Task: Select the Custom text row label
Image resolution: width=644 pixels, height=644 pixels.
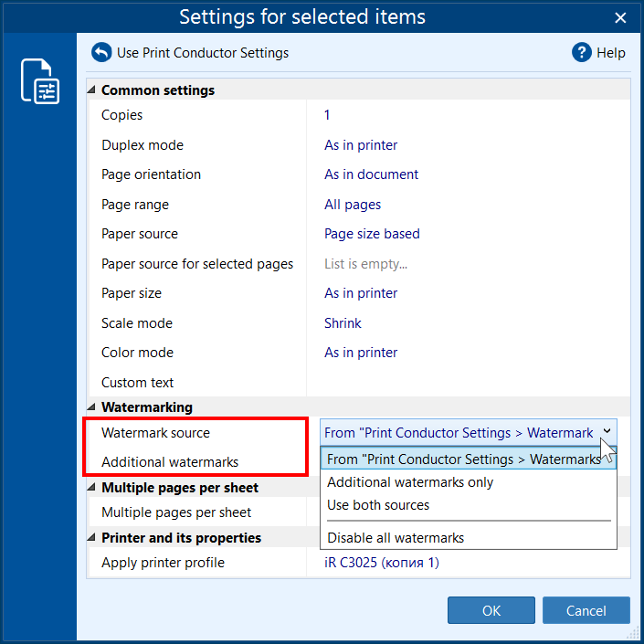Action: point(138,383)
